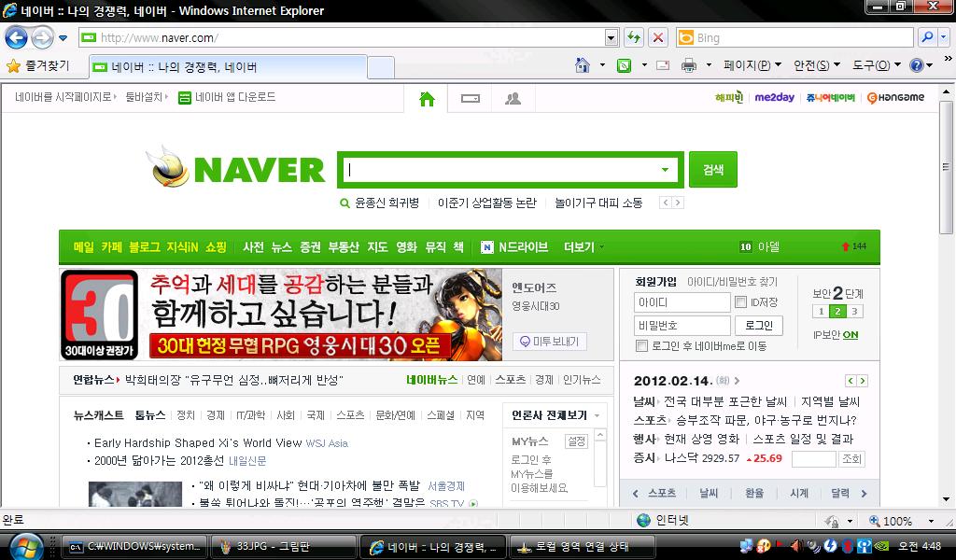956x560 pixels.
Task: Expand the 안전(S) dropdown menu
Action: pyautogui.click(x=816, y=65)
